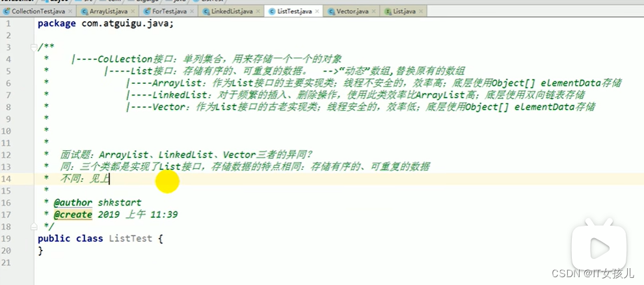This screenshot has width=644, height=285.
Task: Click the '面试题' comment on line 12
Action: click(x=187, y=155)
